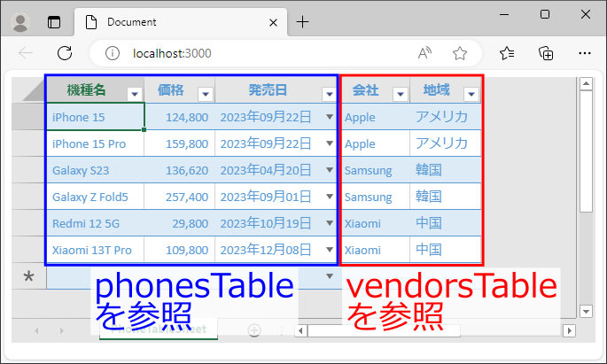
Task: Open date picker arrow in the new row
Action: [330, 276]
